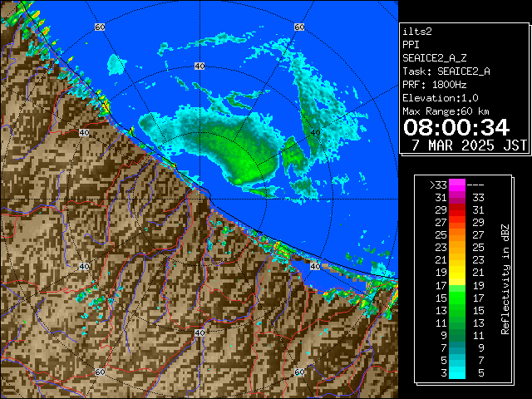Screen dimensions: 532x399
Task: Click the 'ilts2' site name text
Action: point(417,32)
